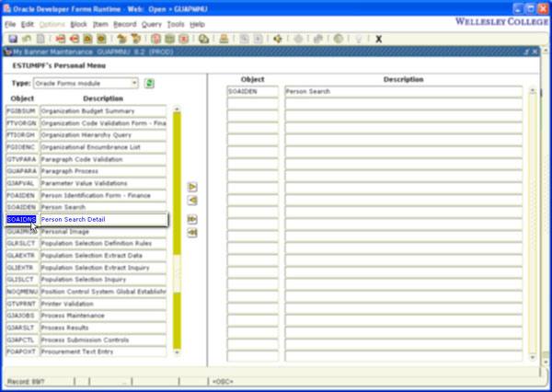Click the Previous Block toolbar icon
The height and width of the screenshot is (392, 552).
point(121,39)
